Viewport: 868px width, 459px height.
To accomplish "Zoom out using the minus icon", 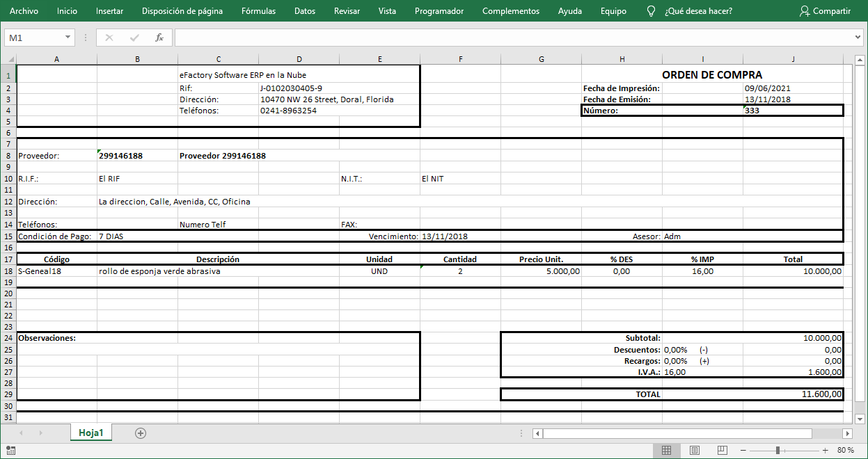I will pos(743,449).
